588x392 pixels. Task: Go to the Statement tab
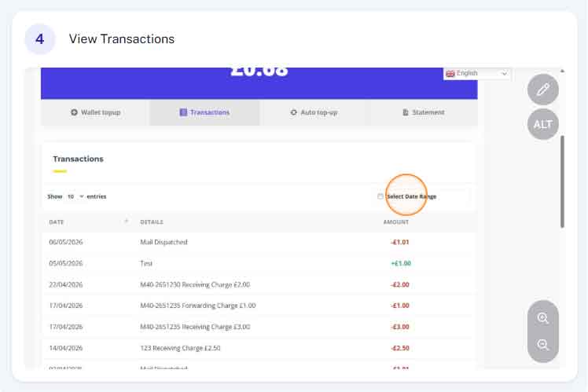pos(423,112)
